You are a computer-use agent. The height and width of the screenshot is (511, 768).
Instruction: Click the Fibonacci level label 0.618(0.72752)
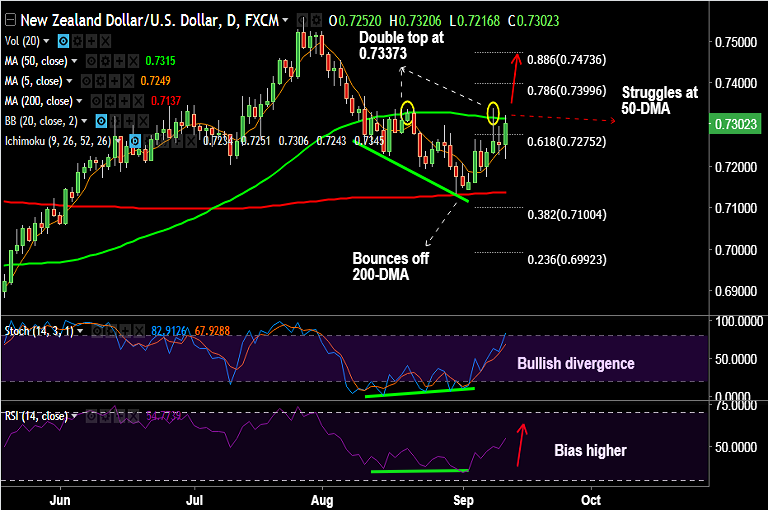coord(567,142)
